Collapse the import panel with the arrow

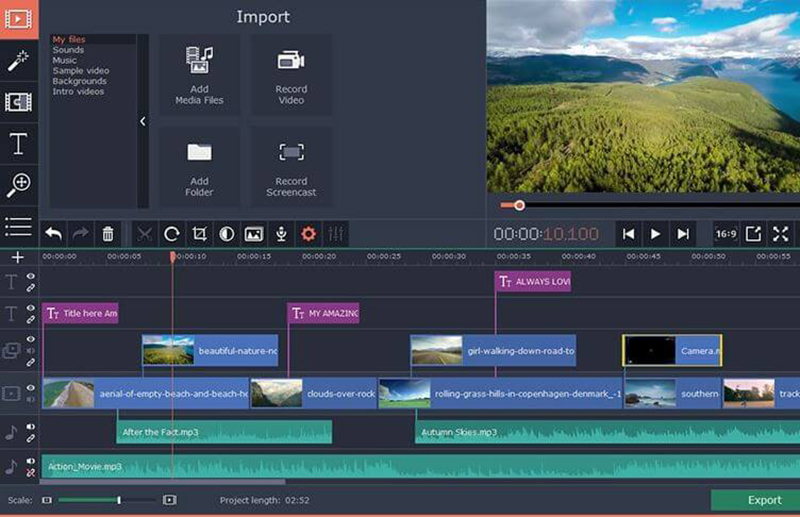click(x=142, y=121)
